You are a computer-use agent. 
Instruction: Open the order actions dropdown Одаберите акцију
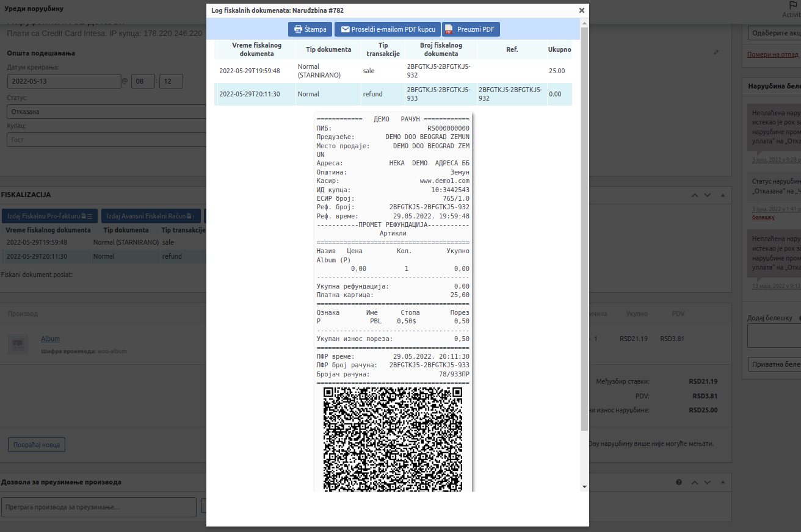pos(774,33)
